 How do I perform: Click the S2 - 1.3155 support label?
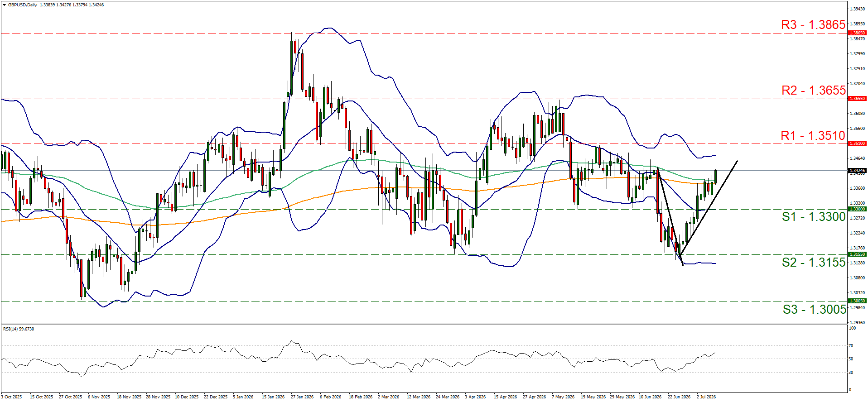point(814,263)
